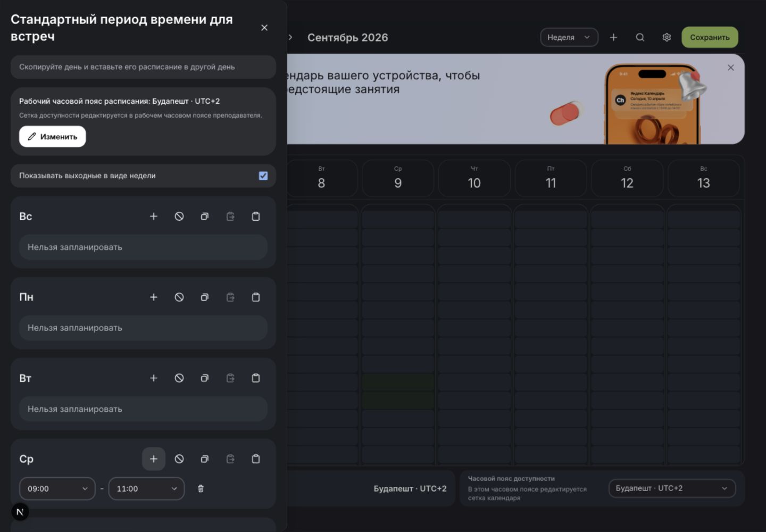The width and height of the screenshot is (766, 532).
Task: Click the Часовой пояс доступности label
Action: tap(511, 478)
